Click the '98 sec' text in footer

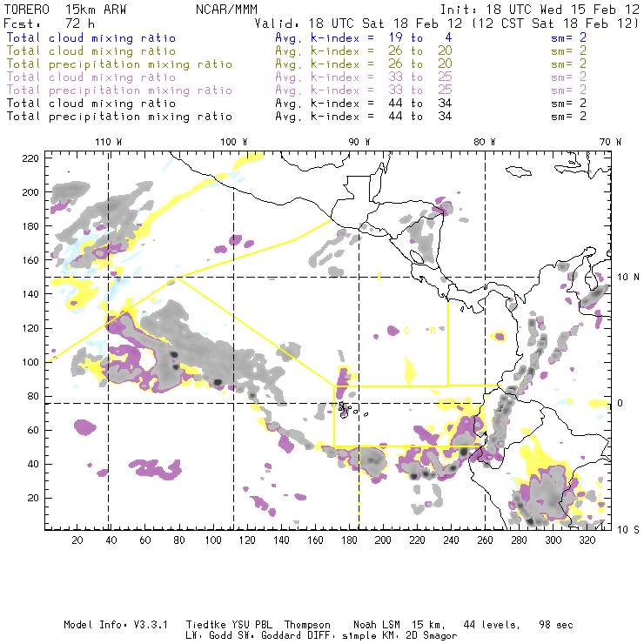[x=556, y=625]
